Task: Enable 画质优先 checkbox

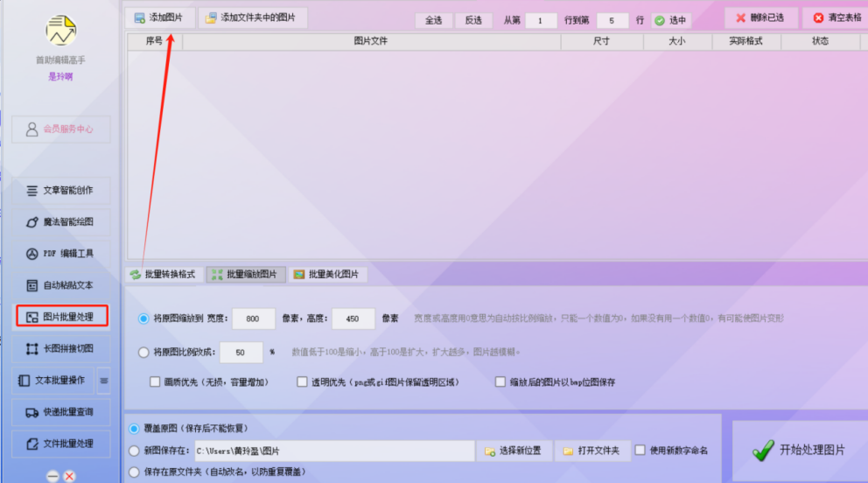Action: coord(155,381)
